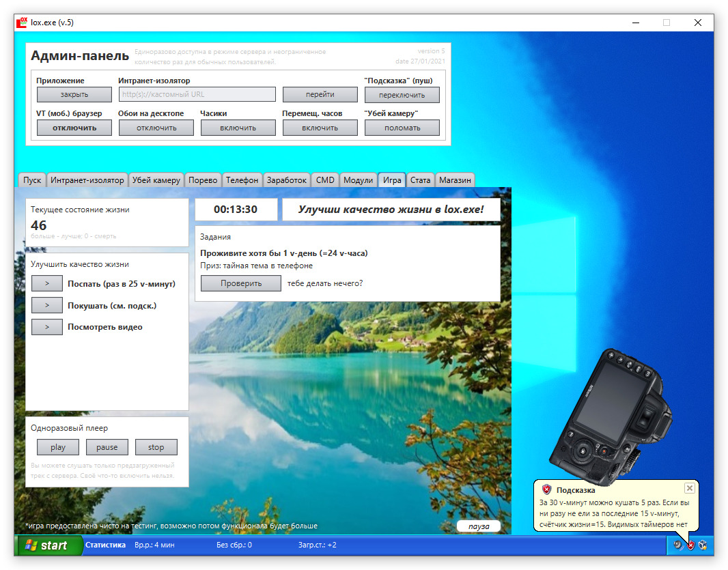This screenshot has height=570, width=728.
Task: Click the date 27/01/2021 label
Action: pos(420,61)
